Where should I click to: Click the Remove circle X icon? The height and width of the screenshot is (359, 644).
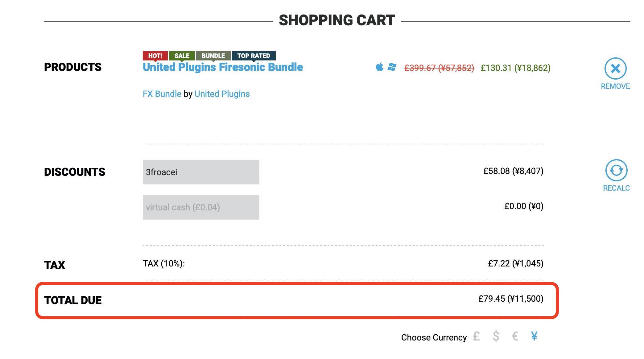615,68
